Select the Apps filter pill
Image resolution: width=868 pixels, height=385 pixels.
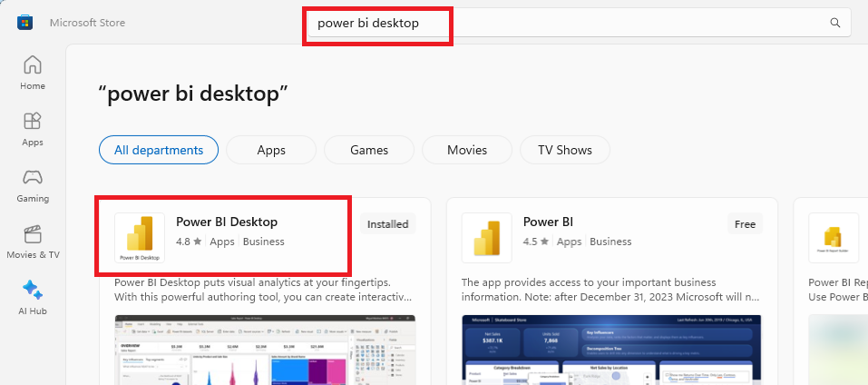tap(271, 150)
